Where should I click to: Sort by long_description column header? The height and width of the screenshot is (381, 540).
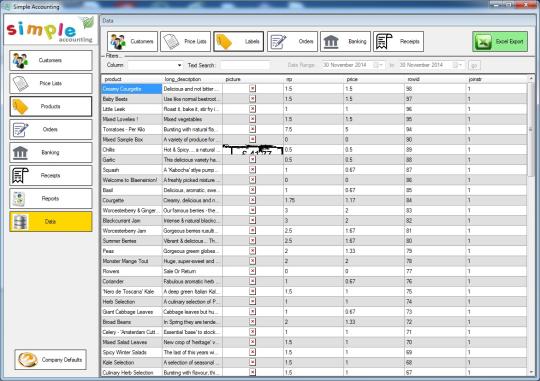tap(192, 79)
